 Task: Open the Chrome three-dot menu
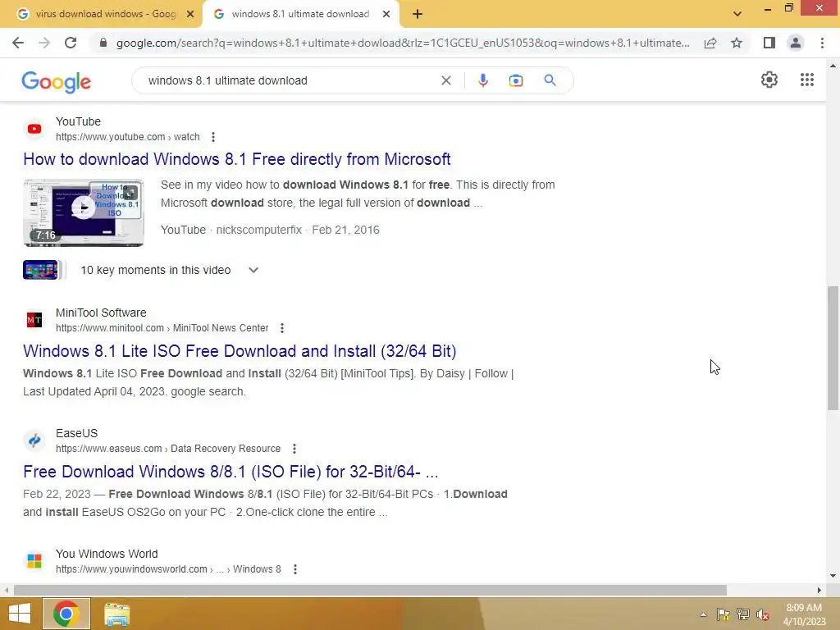point(822,43)
